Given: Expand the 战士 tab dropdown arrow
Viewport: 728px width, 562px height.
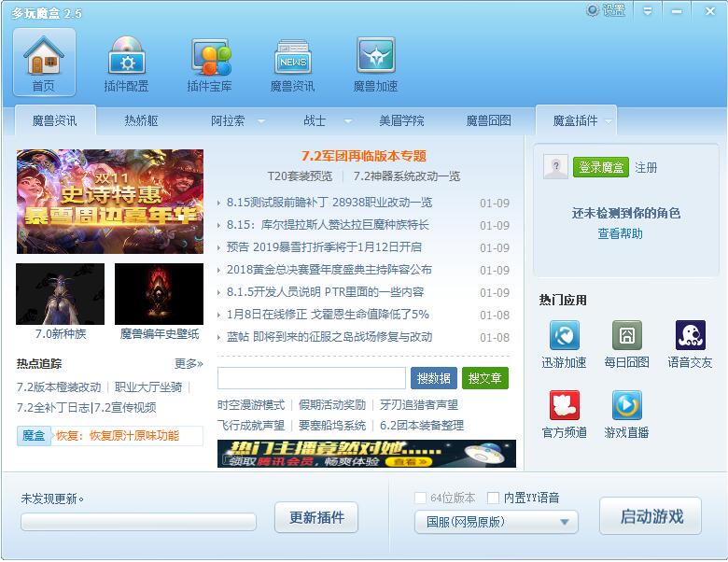Looking at the screenshot, I should pyautogui.click(x=348, y=121).
